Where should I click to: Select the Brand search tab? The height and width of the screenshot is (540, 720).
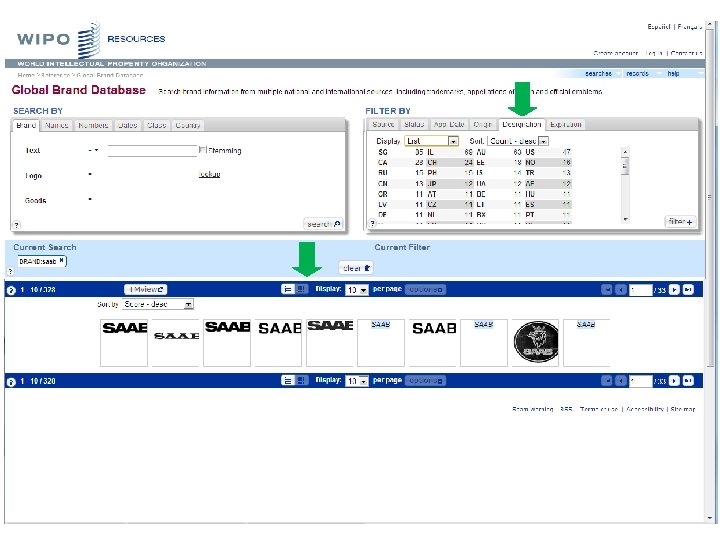pyautogui.click(x=26, y=125)
